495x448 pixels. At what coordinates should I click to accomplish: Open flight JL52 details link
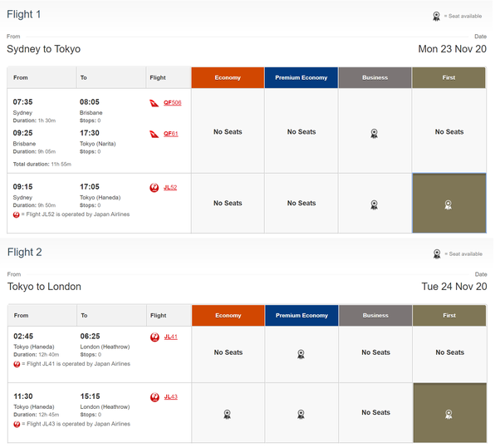click(170, 187)
